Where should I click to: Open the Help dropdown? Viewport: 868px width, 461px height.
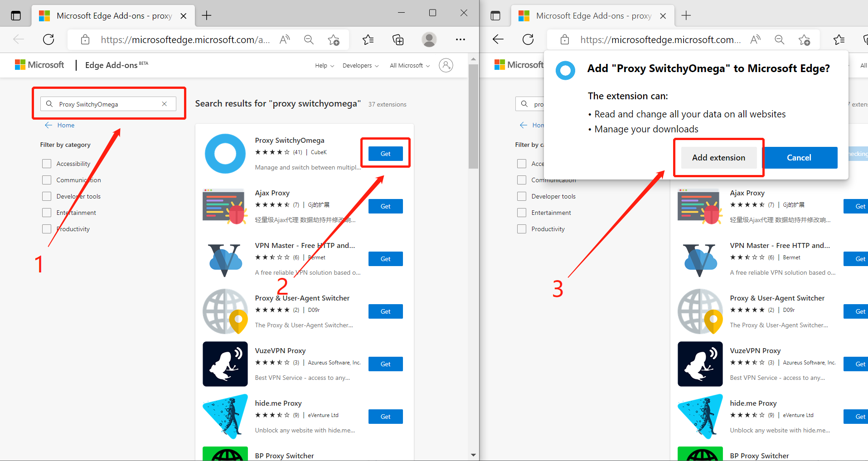pyautogui.click(x=324, y=65)
